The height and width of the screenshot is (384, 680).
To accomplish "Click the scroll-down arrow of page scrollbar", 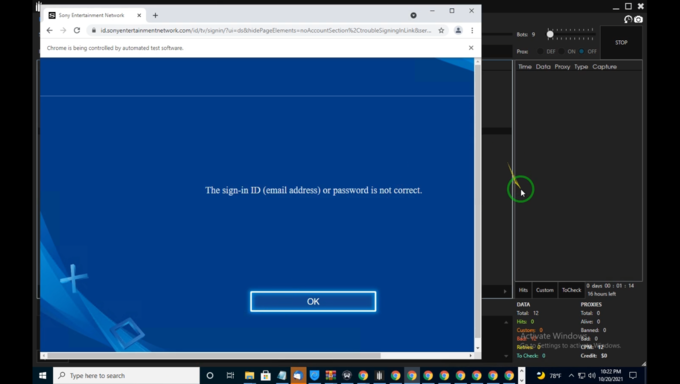I will point(477,348).
